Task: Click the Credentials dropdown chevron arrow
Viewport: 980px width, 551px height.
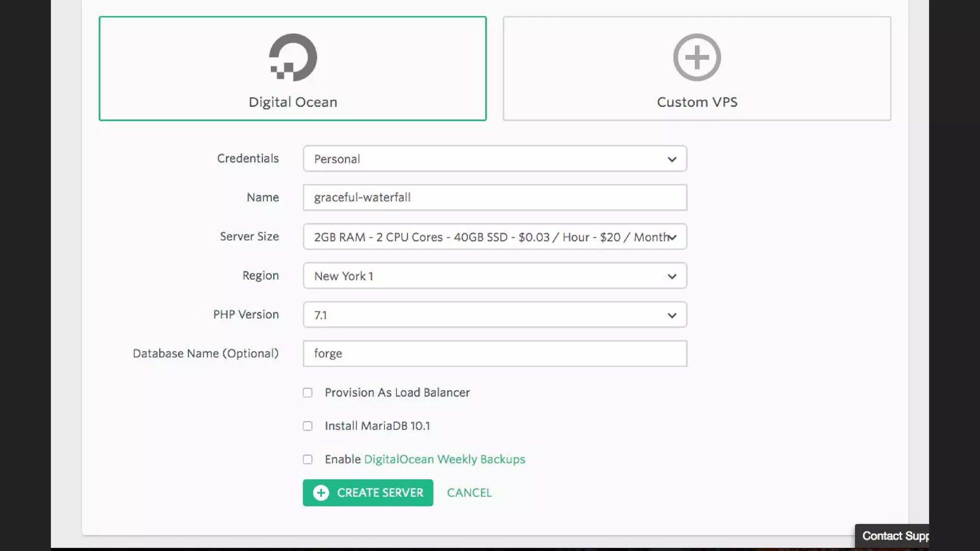Action: tap(672, 159)
